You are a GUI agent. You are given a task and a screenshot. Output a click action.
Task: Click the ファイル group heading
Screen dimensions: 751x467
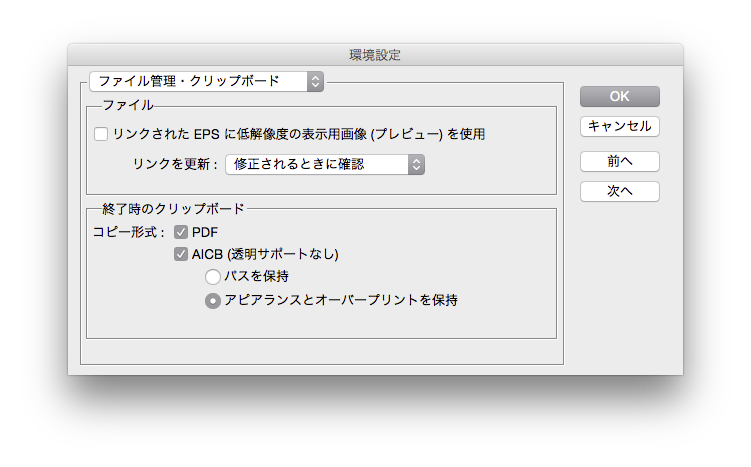pyautogui.click(x=128, y=105)
